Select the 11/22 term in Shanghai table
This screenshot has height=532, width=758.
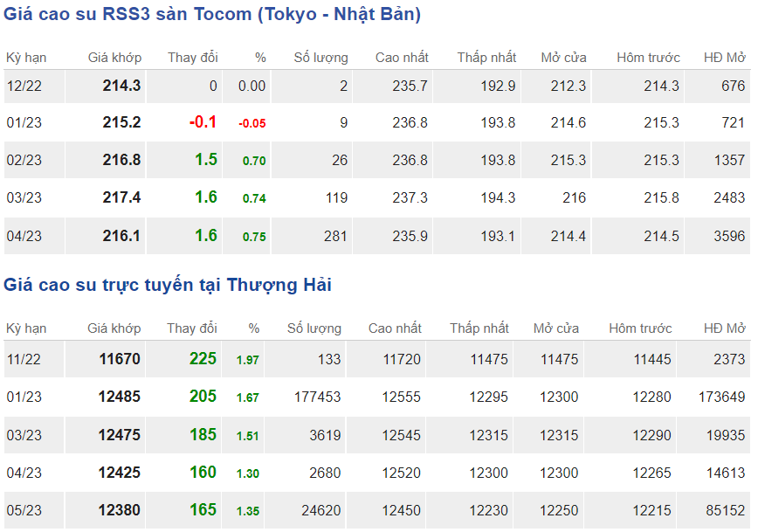(24, 359)
